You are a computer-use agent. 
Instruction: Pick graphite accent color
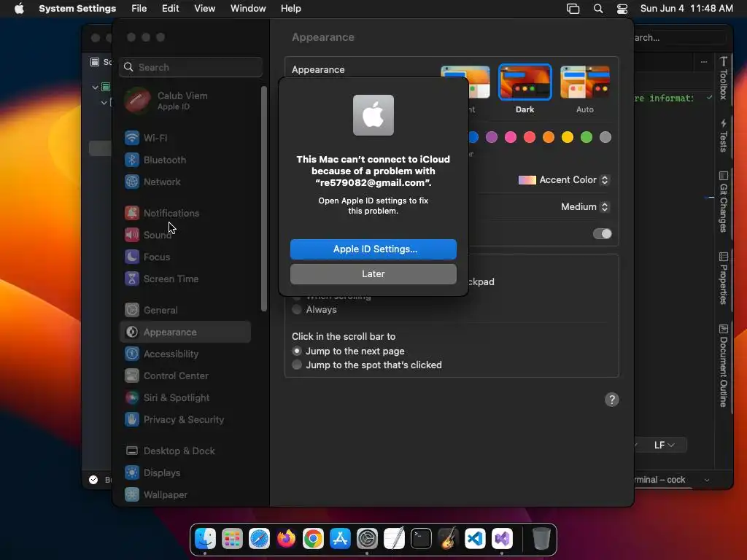coord(605,138)
